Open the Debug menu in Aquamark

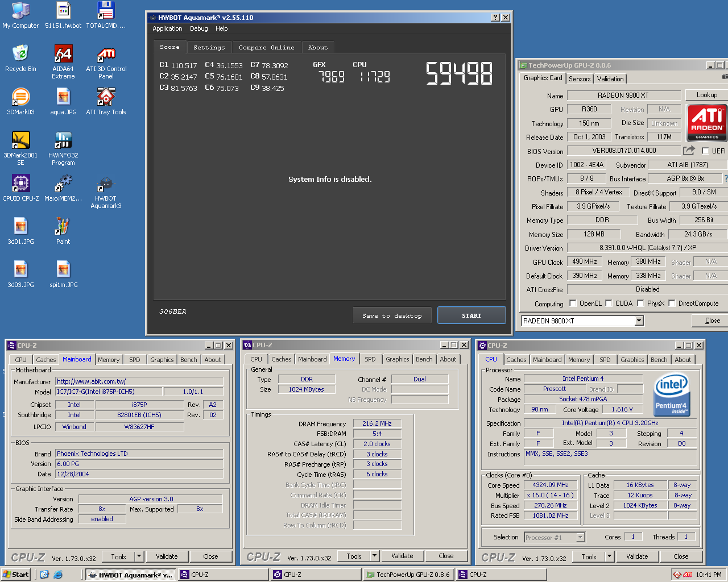[198, 28]
